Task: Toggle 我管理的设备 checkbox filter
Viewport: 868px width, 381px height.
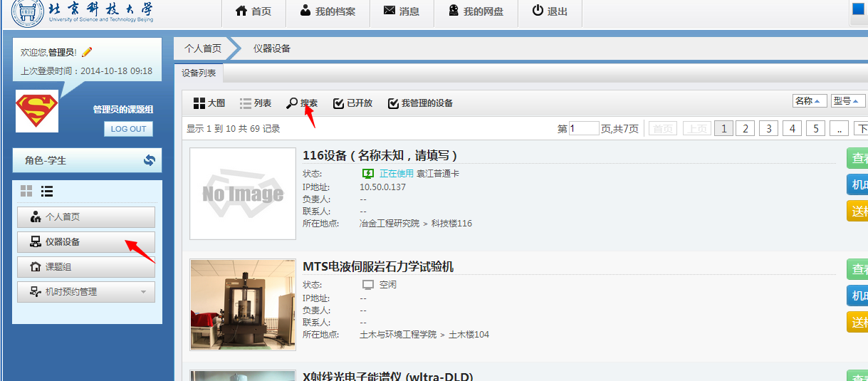Action: click(420, 103)
